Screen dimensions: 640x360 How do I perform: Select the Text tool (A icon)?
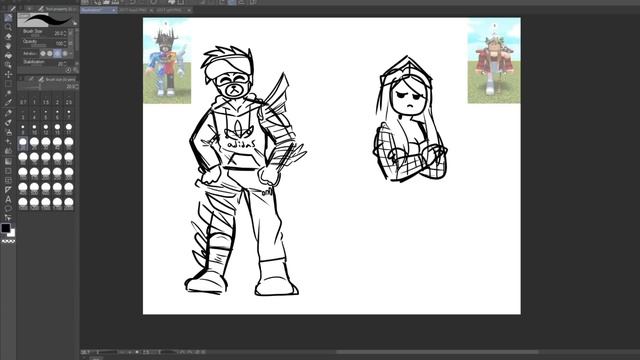(8, 199)
